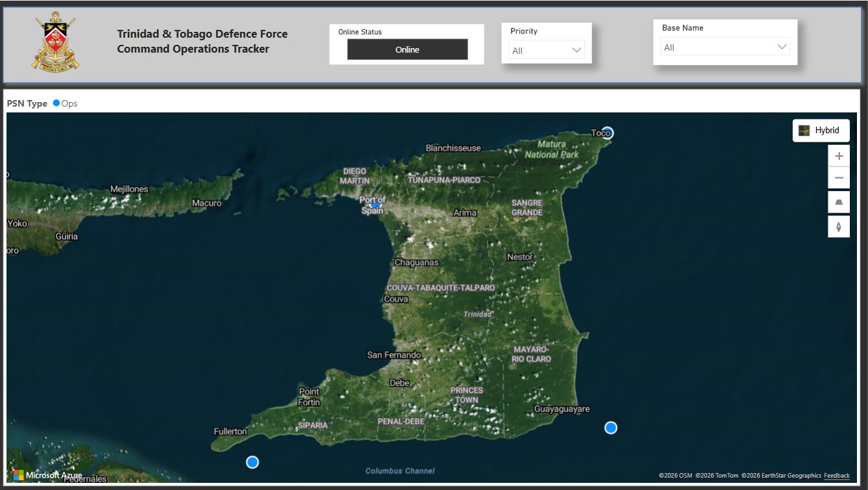Select the blue marker near Port of Spain
The width and height of the screenshot is (868, 490).
pos(375,203)
